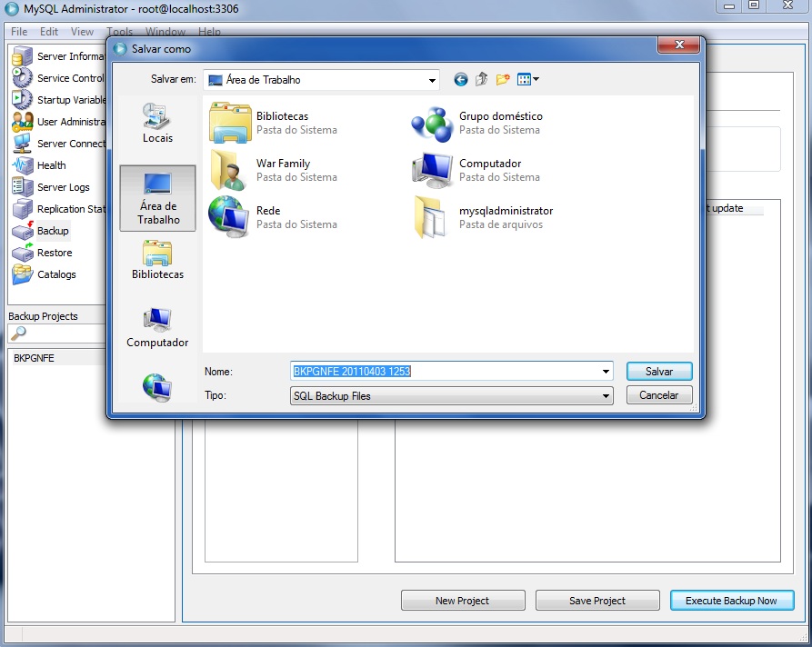Select Computador in the places bar

(x=157, y=328)
